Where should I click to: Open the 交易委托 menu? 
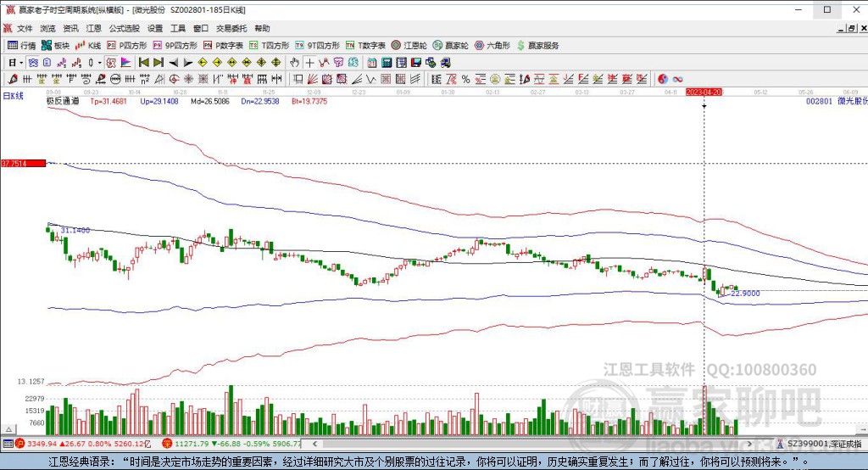tap(231, 28)
